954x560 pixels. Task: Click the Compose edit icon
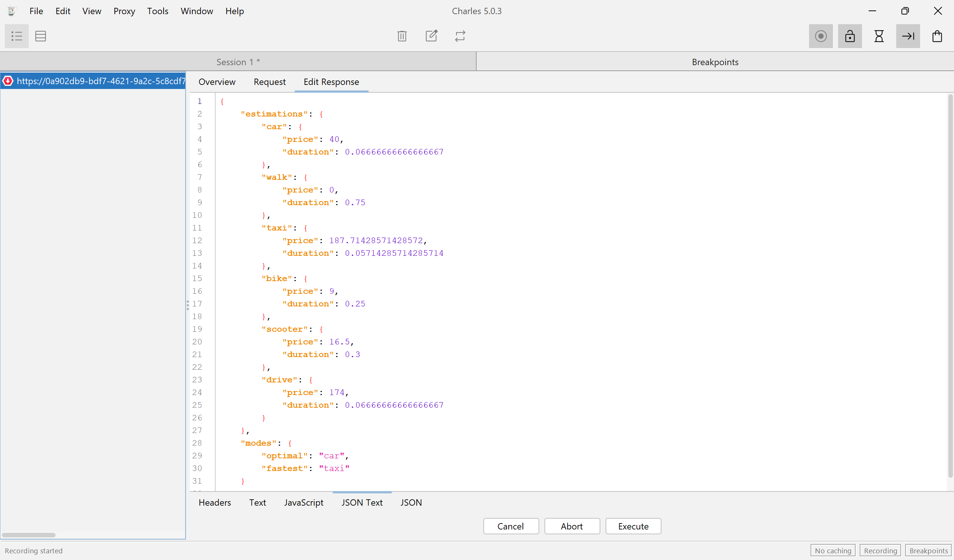pos(431,36)
